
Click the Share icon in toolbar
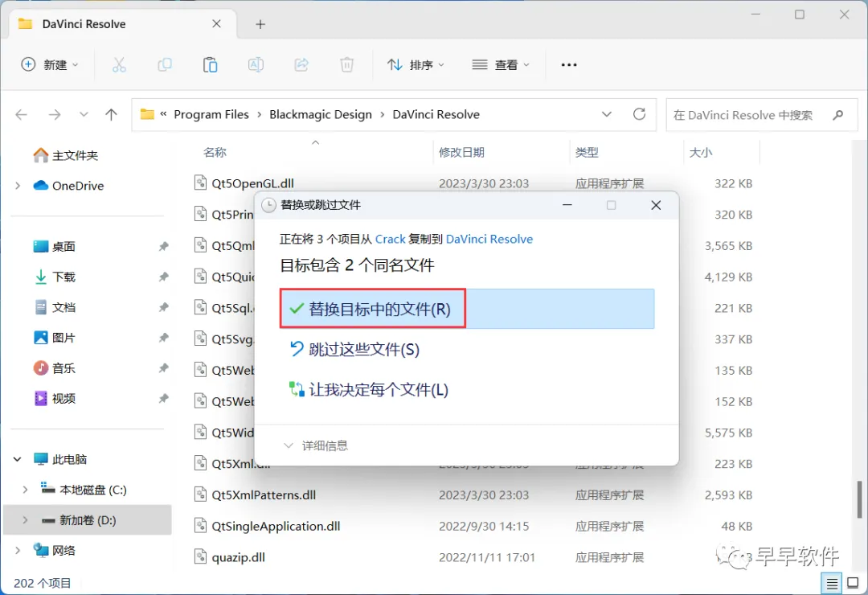(x=301, y=65)
